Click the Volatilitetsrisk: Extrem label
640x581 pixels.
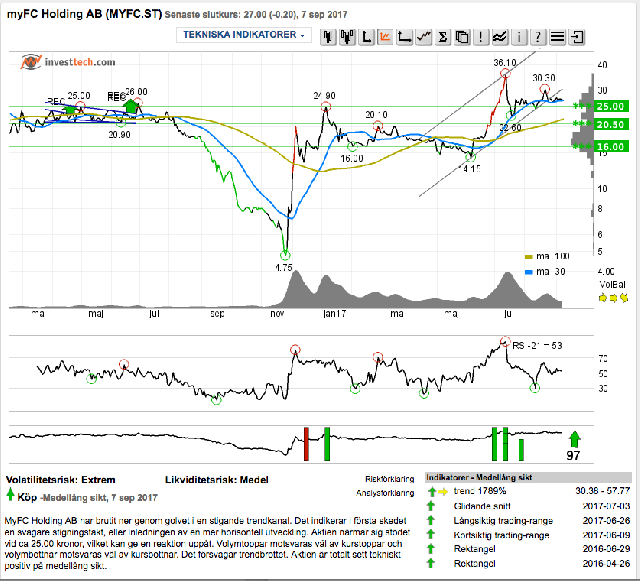[x=61, y=480]
